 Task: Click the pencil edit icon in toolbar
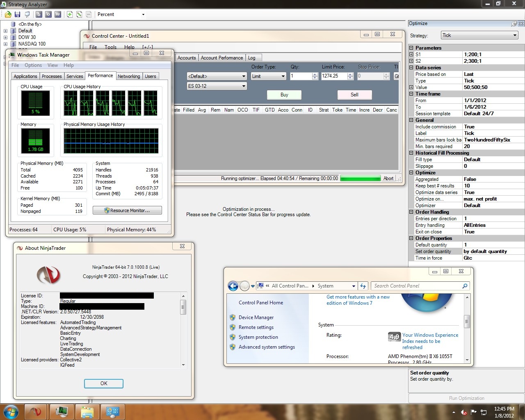(79, 14)
